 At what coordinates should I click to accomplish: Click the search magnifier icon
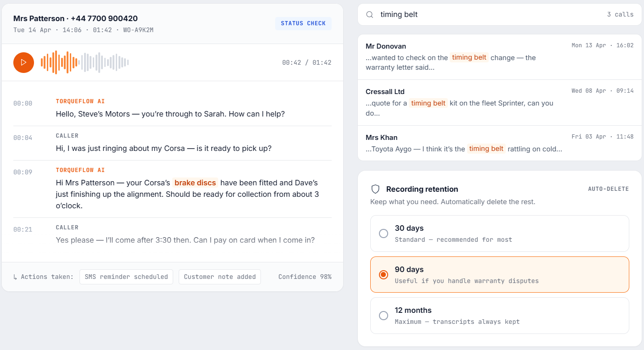point(369,15)
